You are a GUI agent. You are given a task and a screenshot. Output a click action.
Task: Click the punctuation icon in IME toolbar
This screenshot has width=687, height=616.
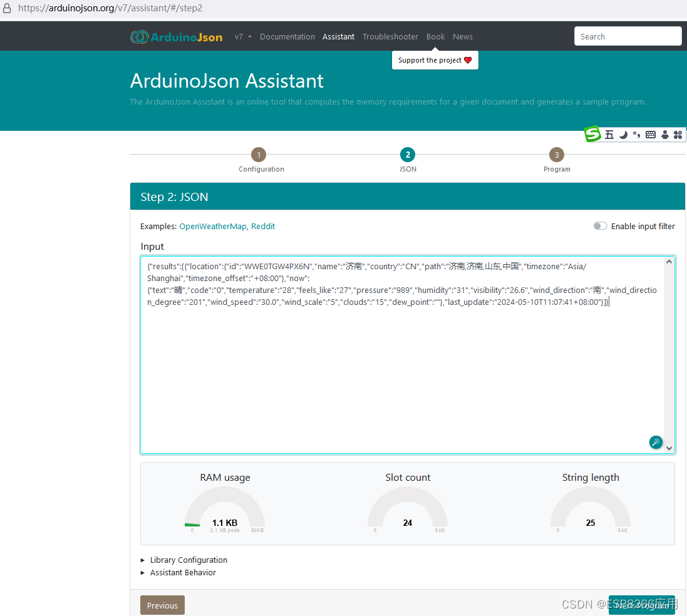[637, 135]
